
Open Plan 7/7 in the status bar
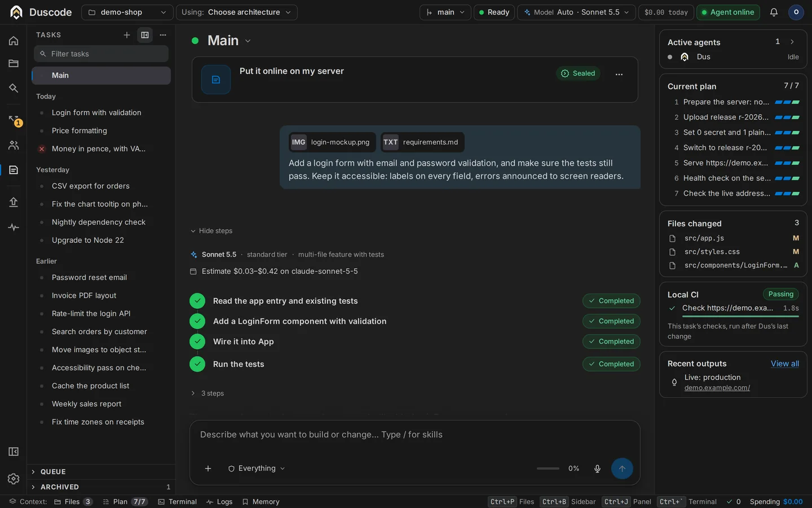pyautogui.click(x=125, y=502)
